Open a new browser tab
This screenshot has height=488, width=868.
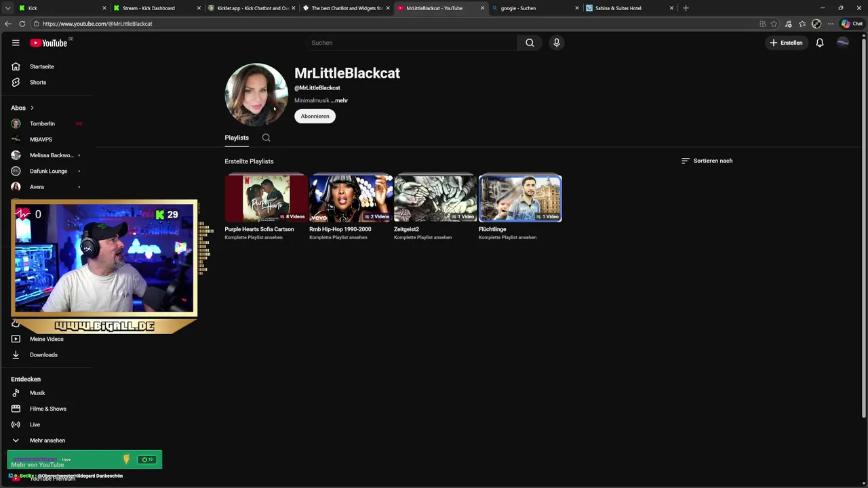point(686,8)
